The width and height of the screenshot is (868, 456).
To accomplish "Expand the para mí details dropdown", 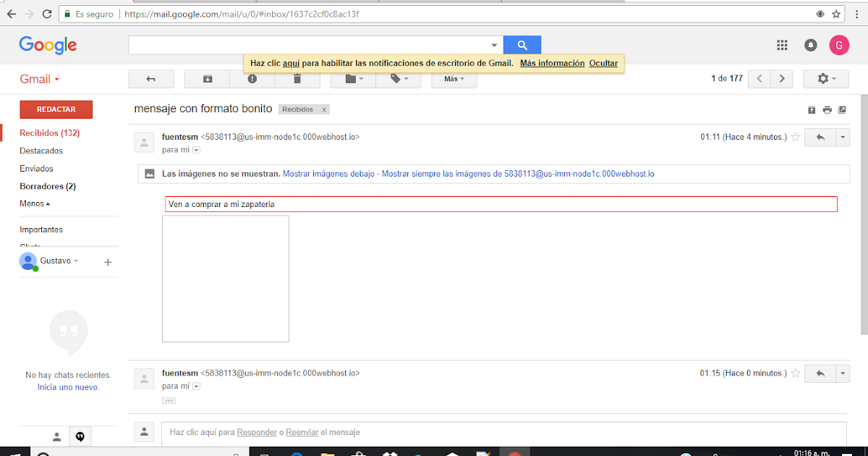I will pyautogui.click(x=195, y=150).
